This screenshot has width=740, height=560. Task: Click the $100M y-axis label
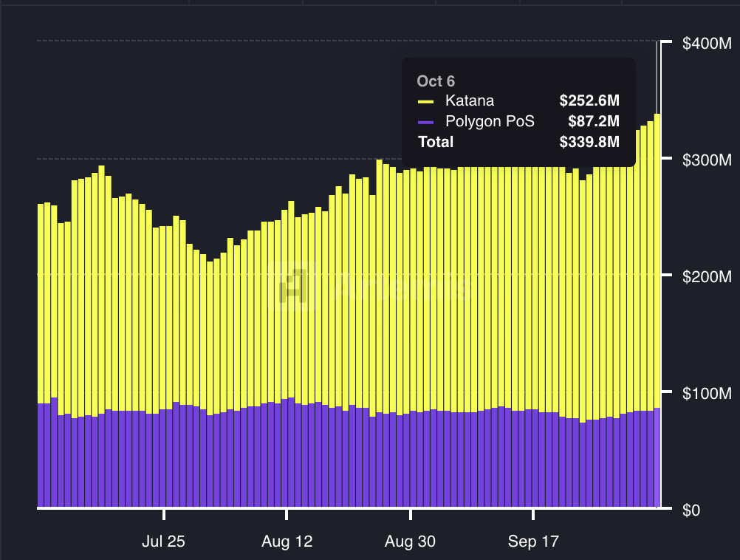tap(707, 393)
